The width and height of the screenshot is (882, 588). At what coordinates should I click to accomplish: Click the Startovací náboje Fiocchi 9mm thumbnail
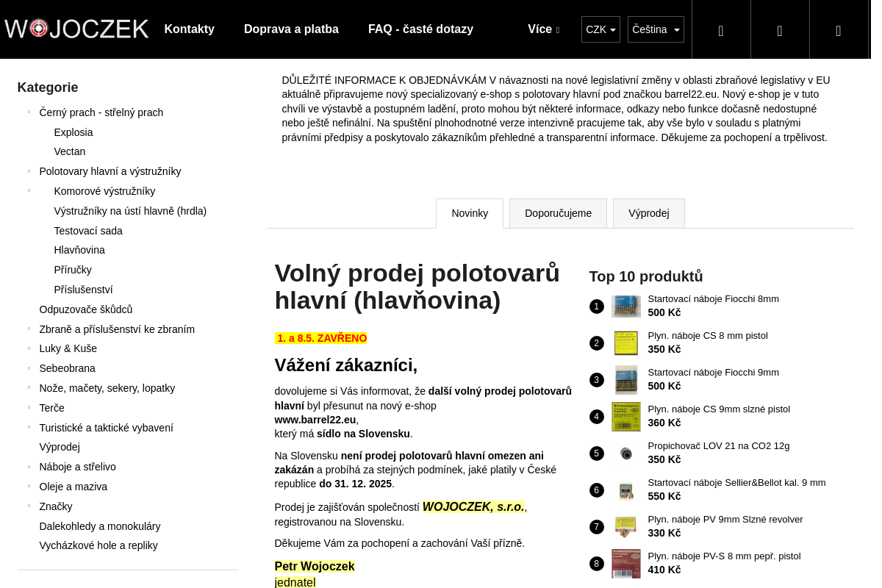click(626, 380)
